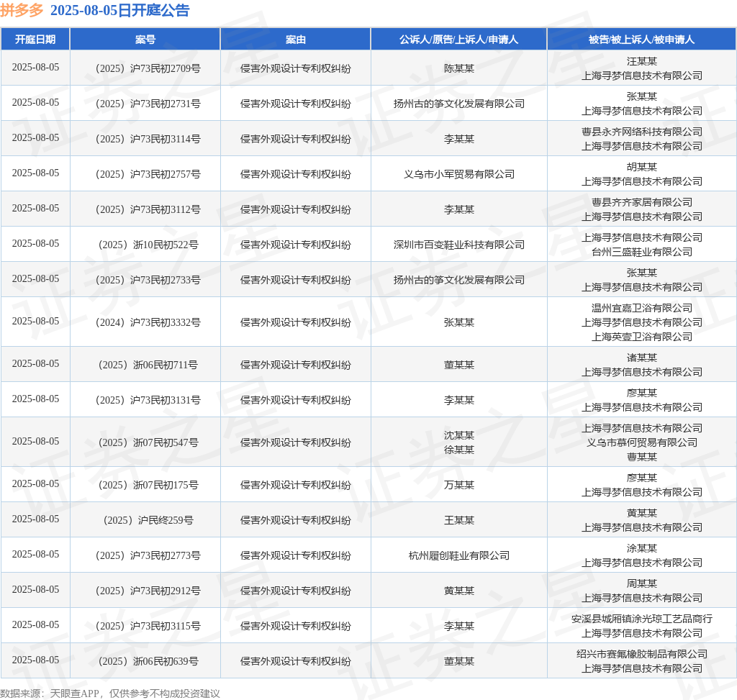The height and width of the screenshot is (700, 737).
Task: Select case number (2025)沪73民初3115号
Action: click(x=148, y=626)
